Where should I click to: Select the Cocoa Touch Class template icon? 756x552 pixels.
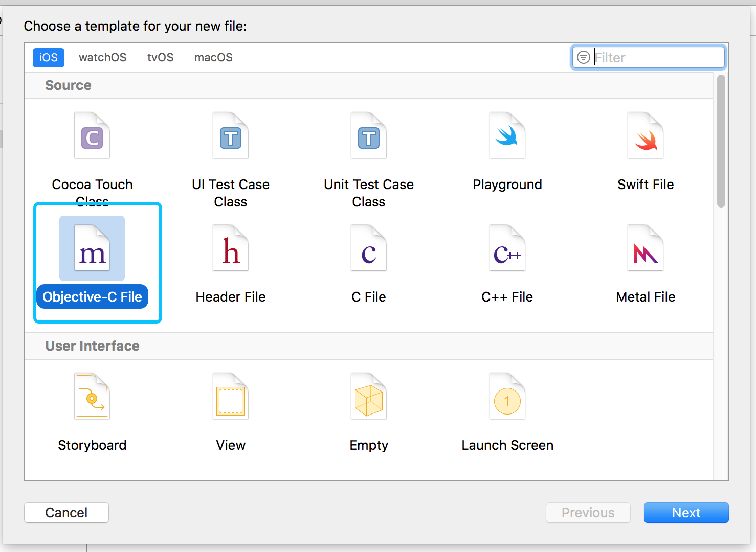92,135
